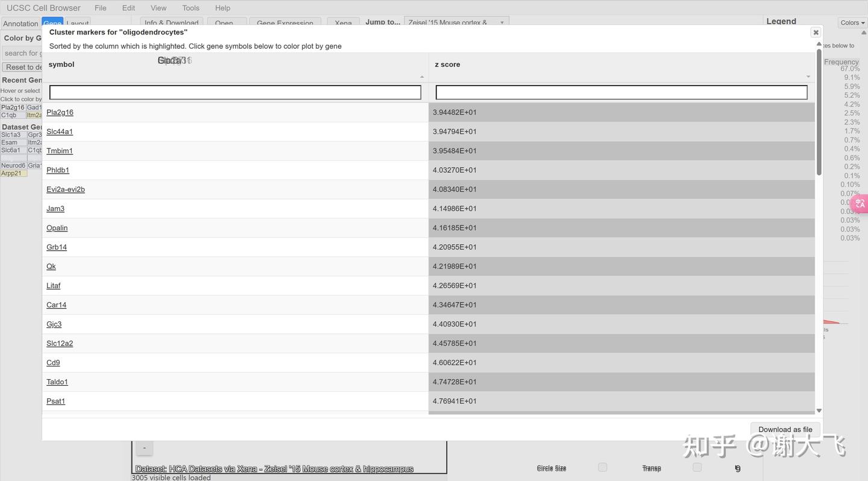Click the Reset to default button

pyautogui.click(x=22, y=66)
